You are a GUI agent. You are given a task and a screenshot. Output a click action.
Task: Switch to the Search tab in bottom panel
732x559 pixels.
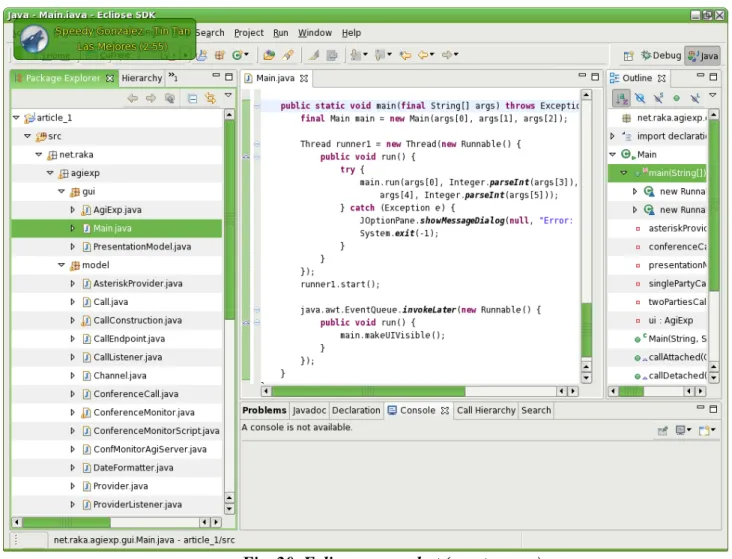[536, 410]
